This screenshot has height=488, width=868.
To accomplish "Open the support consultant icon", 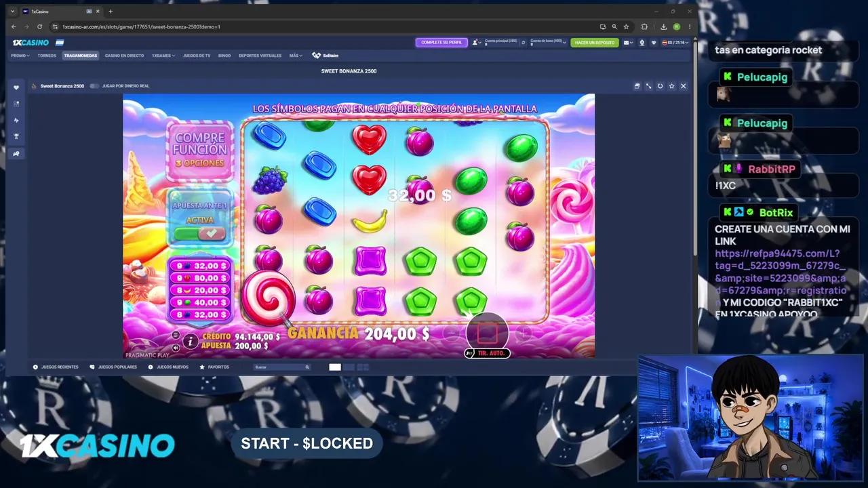I will 642,43.
